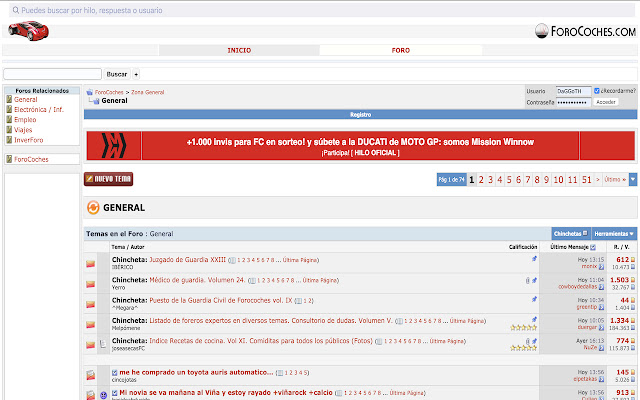
Task: Click the ForoCoches.com logo
Action: point(585,31)
